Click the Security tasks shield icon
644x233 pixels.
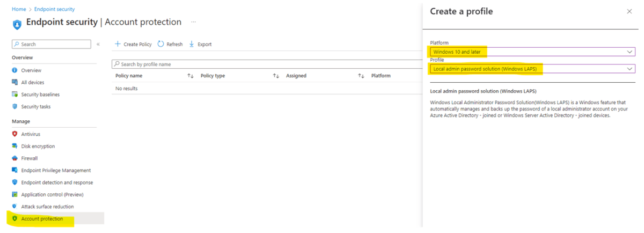pyautogui.click(x=15, y=106)
